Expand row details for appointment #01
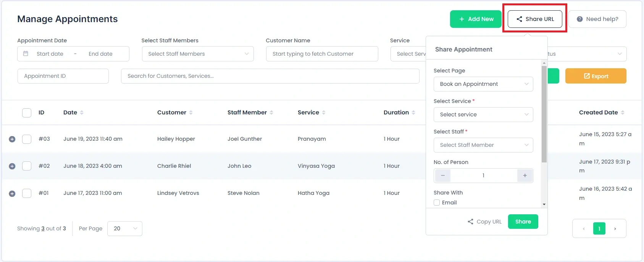 pyautogui.click(x=12, y=194)
